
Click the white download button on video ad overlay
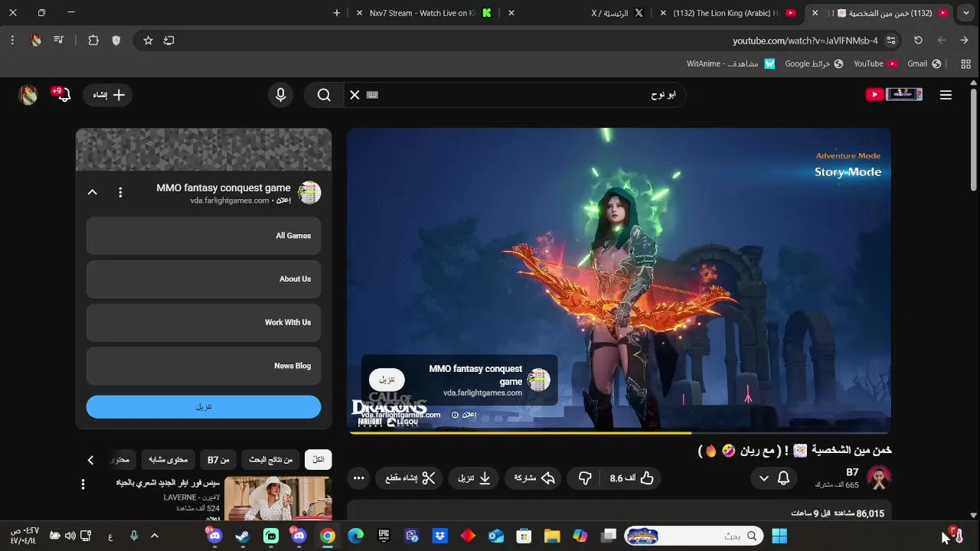pos(387,380)
